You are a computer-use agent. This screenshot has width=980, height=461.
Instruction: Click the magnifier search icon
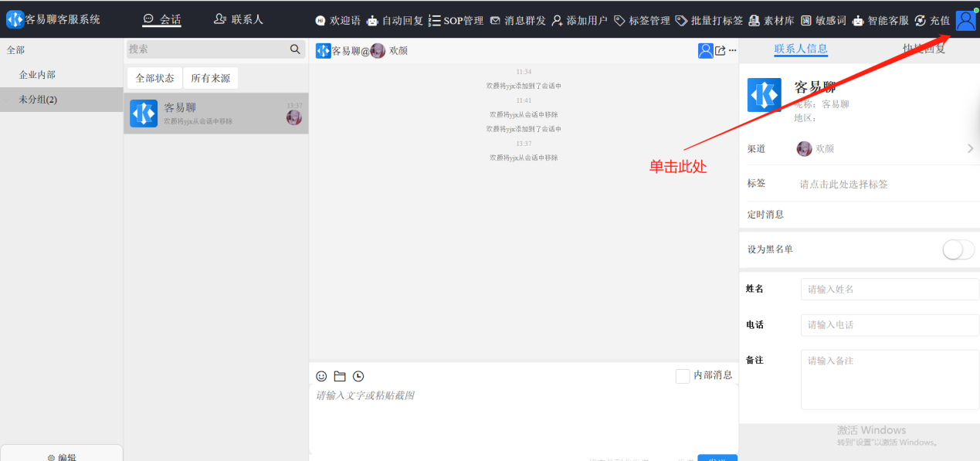295,49
